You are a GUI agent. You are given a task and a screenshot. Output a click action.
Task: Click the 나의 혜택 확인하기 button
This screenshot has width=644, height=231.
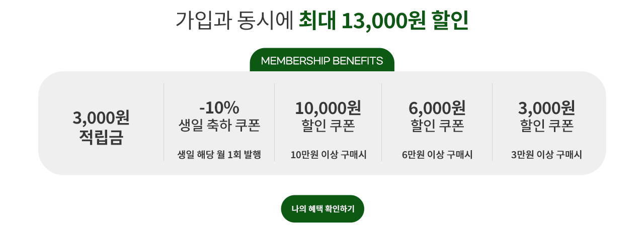pos(322,209)
